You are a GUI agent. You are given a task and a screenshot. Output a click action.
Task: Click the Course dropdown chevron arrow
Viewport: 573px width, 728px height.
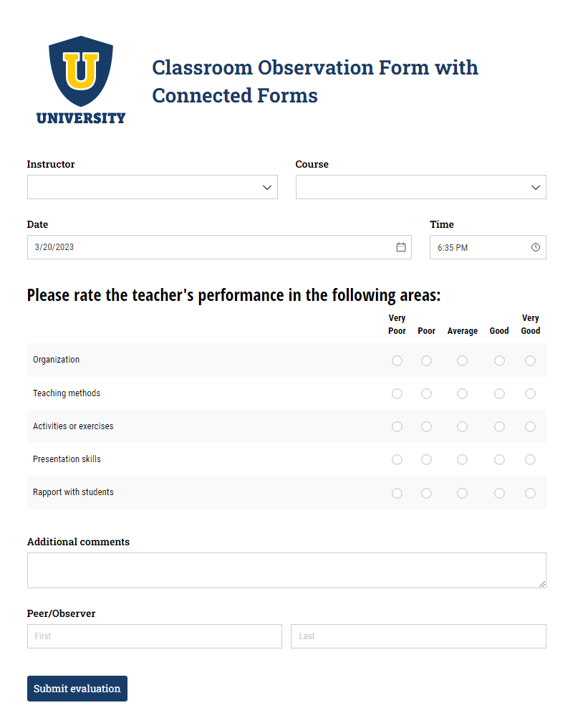tap(536, 188)
